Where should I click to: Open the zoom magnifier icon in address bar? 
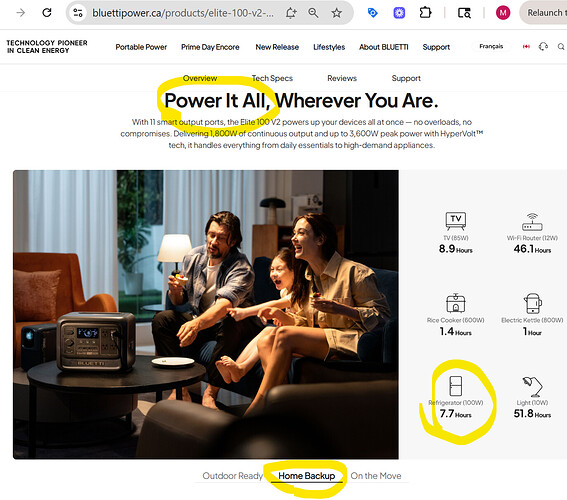[313, 13]
